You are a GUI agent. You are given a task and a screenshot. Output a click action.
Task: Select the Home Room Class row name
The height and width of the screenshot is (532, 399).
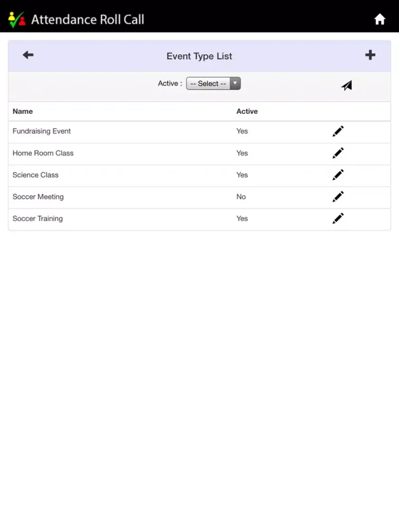pos(43,153)
